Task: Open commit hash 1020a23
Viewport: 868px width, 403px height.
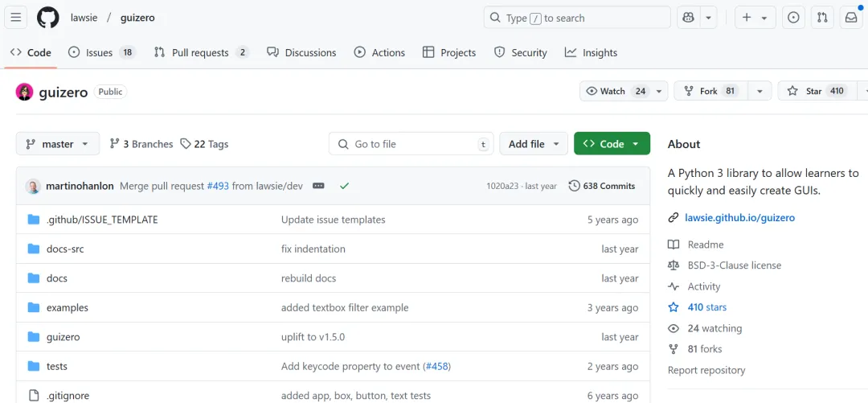Action: click(x=502, y=187)
